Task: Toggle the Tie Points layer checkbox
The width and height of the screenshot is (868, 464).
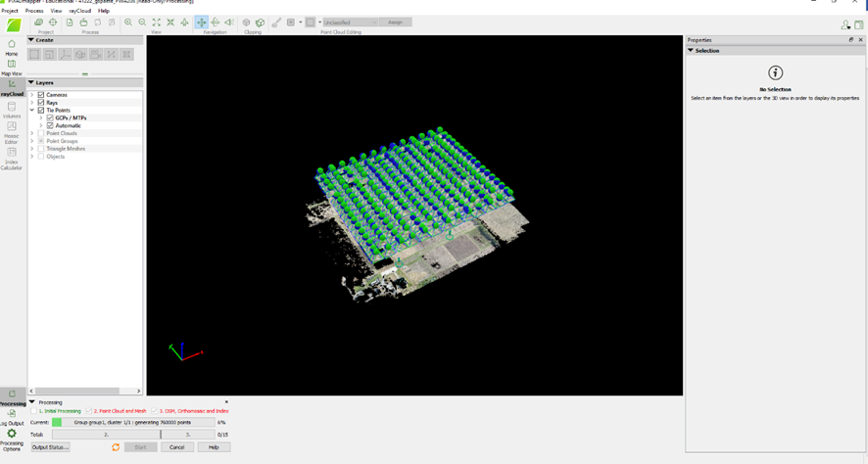Action: tap(41, 110)
